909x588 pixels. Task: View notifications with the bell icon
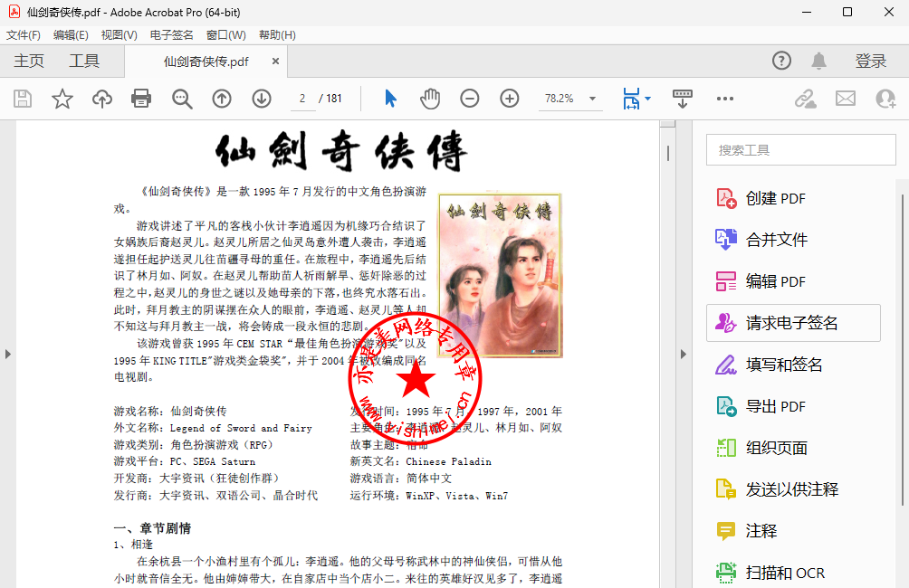[x=818, y=61]
